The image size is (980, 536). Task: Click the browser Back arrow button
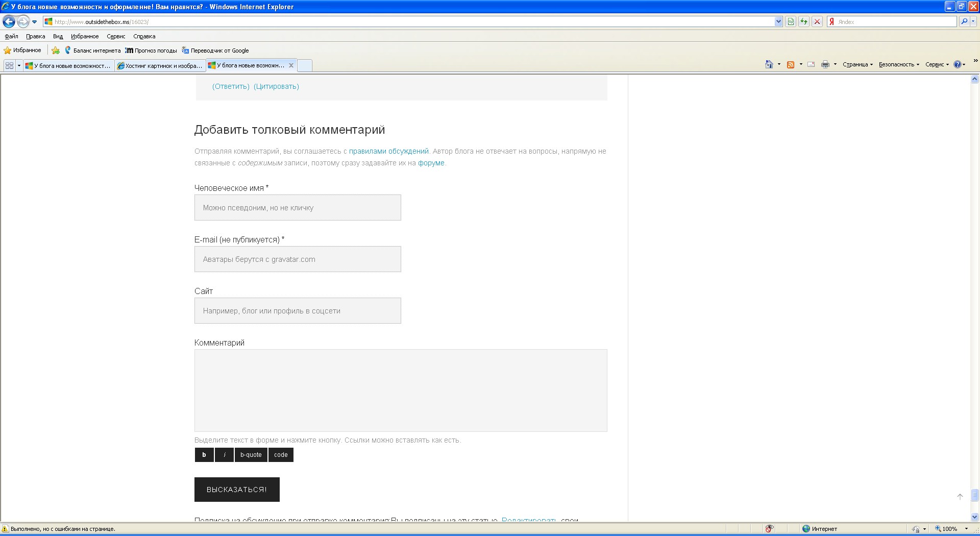click(x=9, y=21)
